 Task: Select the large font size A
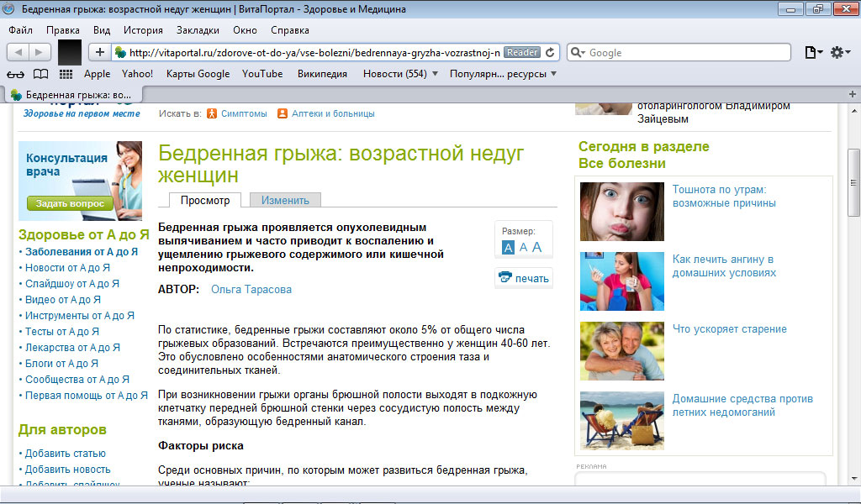[537, 247]
